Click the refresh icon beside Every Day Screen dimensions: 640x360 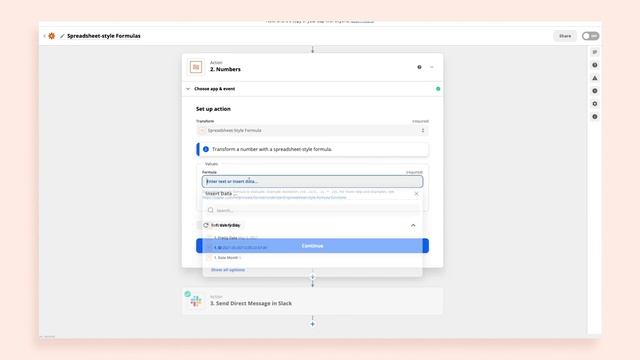click(x=206, y=225)
